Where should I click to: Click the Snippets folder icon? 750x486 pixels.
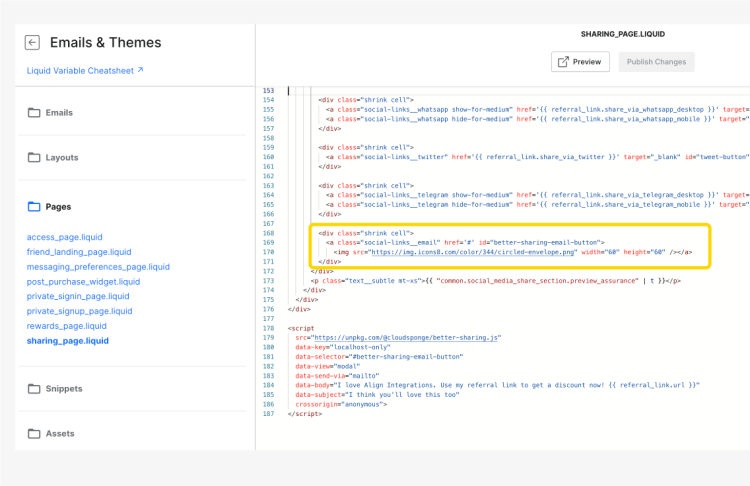(34, 388)
